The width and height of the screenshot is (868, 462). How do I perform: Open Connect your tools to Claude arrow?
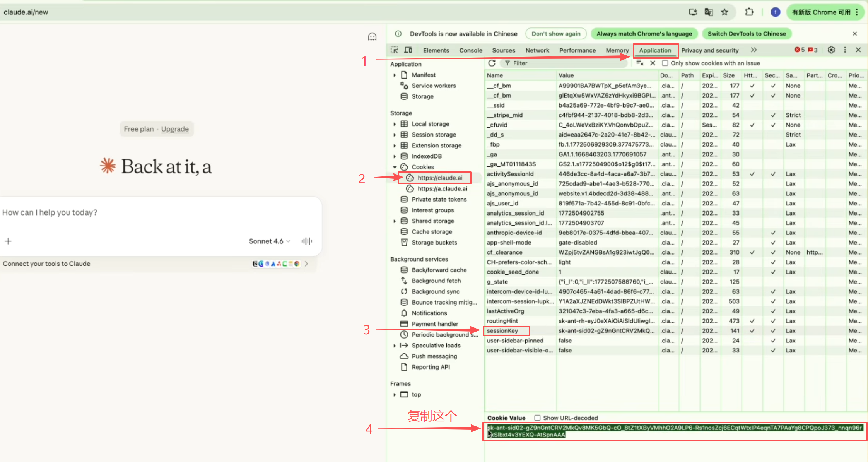click(x=306, y=264)
